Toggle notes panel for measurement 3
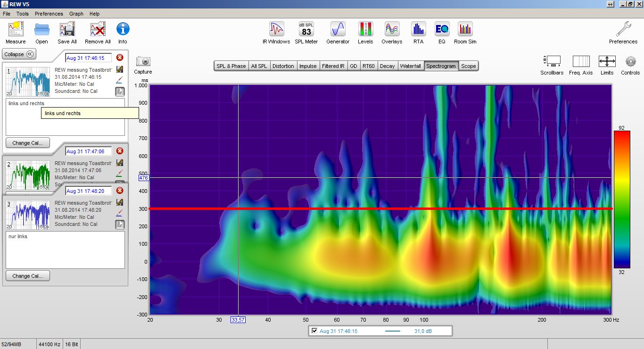The height and width of the screenshot is (349, 644). coord(120,224)
